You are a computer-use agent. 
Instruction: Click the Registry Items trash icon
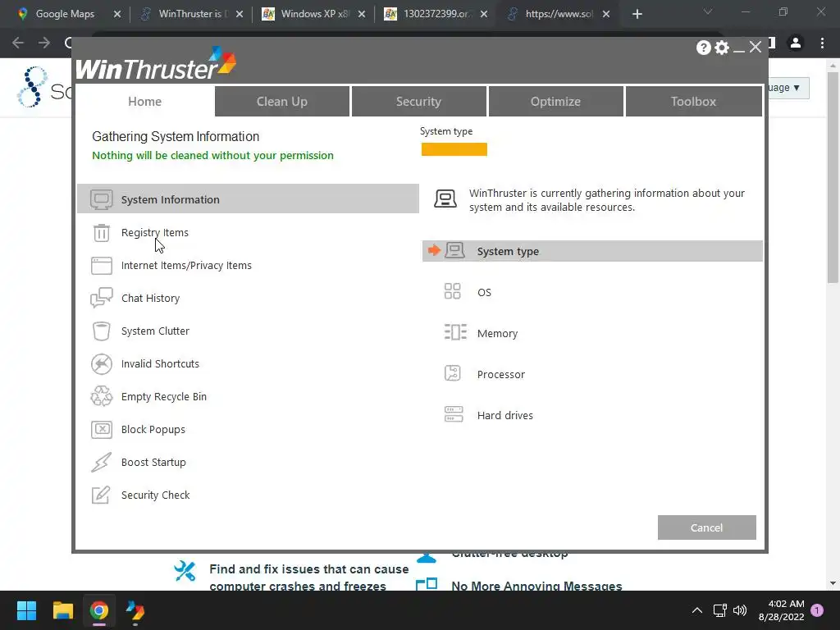point(101,232)
